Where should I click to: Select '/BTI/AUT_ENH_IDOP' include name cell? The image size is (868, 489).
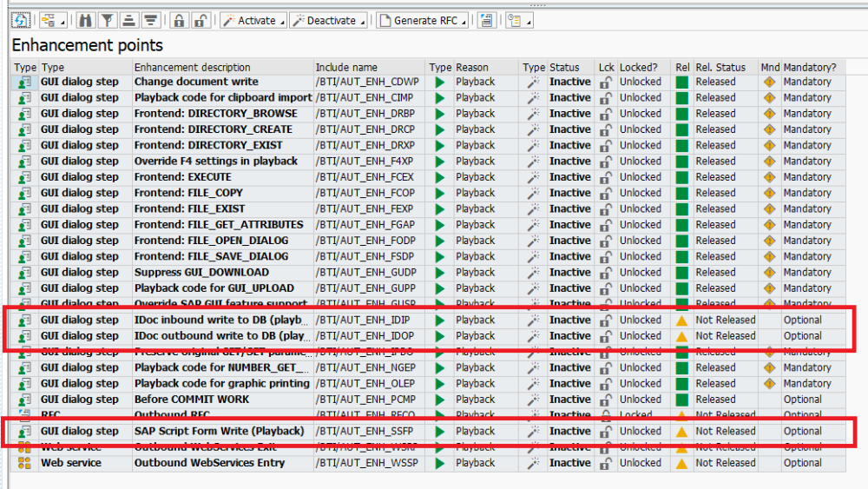click(371, 336)
